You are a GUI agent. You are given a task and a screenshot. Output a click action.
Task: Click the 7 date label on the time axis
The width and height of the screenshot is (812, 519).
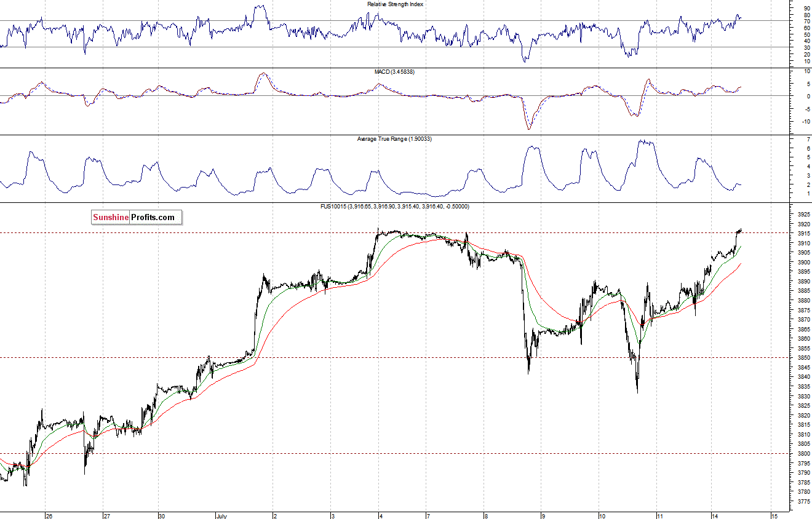[428, 515]
